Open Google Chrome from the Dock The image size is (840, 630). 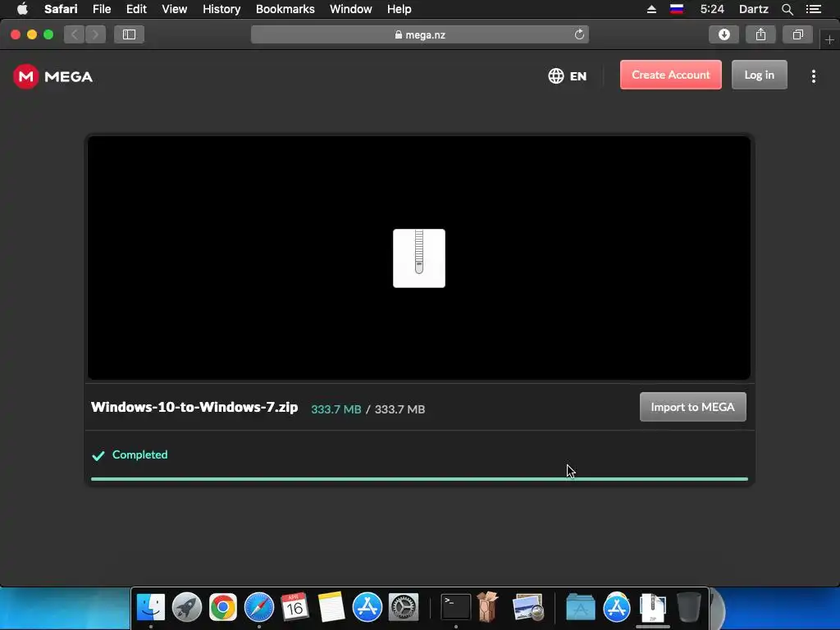click(x=223, y=607)
